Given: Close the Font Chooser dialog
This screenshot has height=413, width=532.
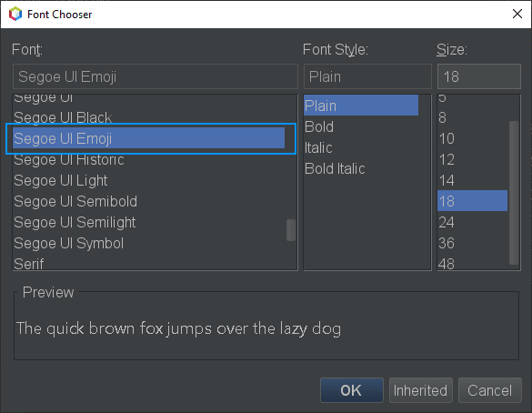Looking at the screenshot, I should click(517, 14).
